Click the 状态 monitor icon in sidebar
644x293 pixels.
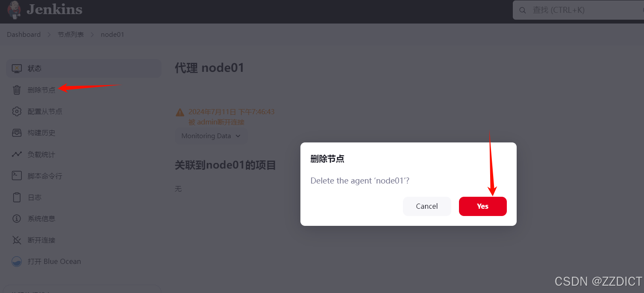tap(17, 68)
